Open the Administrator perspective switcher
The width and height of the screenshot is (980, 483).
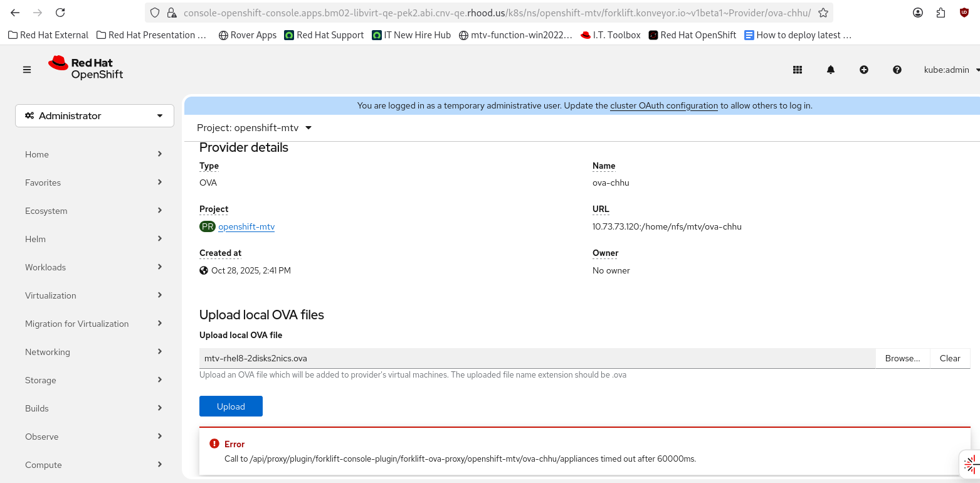(x=95, y=115)
